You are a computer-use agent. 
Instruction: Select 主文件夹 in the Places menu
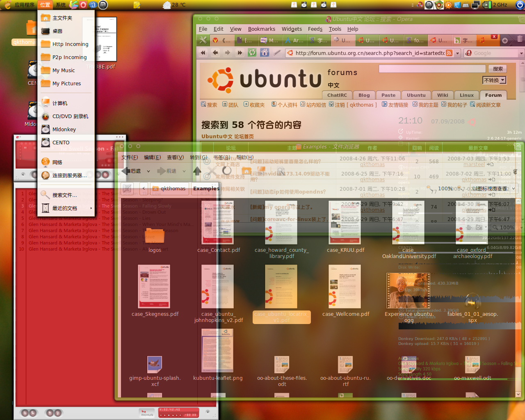[x=66, y=18]
